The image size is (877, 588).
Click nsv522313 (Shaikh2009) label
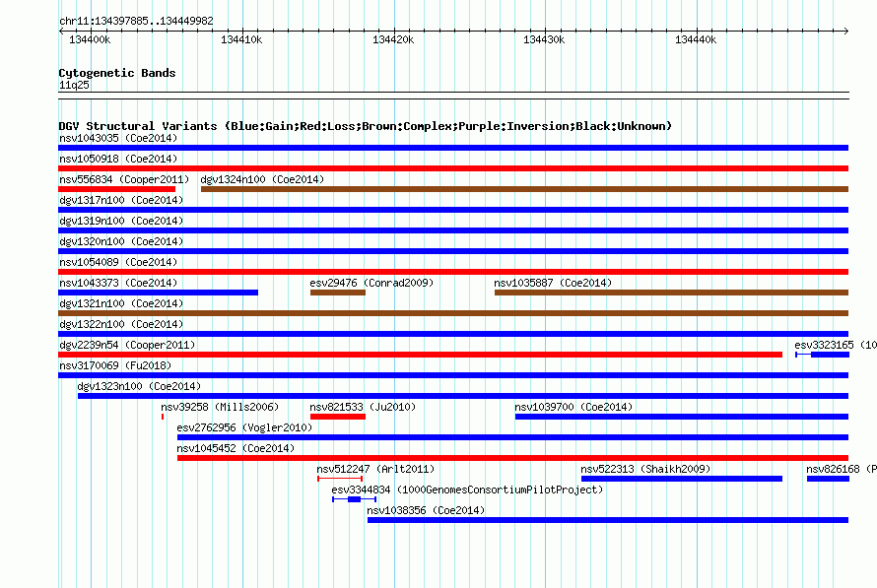(645, 469)
